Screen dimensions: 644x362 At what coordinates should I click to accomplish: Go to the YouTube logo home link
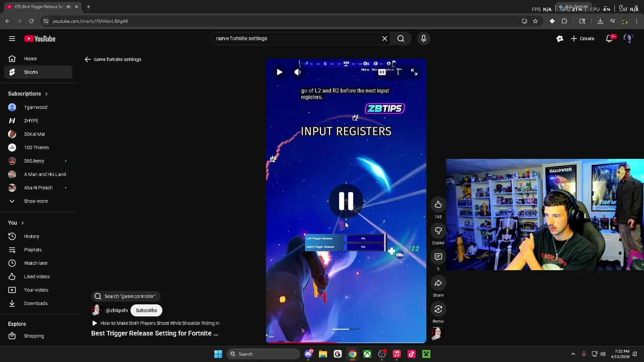point(40,39)
